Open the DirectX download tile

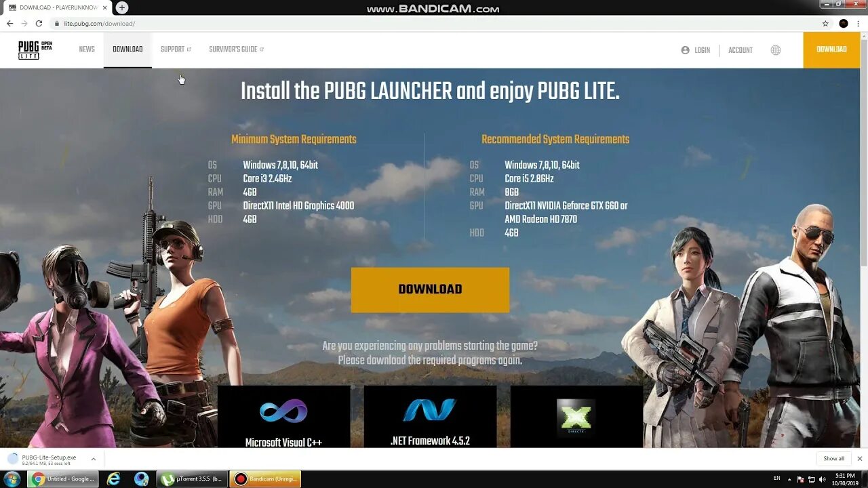(x=576, y=417)
